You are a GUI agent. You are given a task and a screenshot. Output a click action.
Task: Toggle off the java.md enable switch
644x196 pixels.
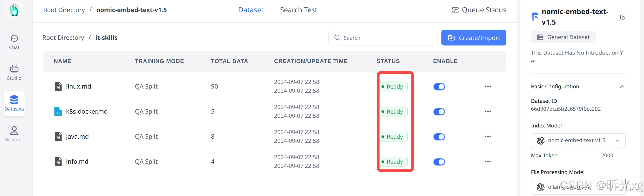[439, 137]
